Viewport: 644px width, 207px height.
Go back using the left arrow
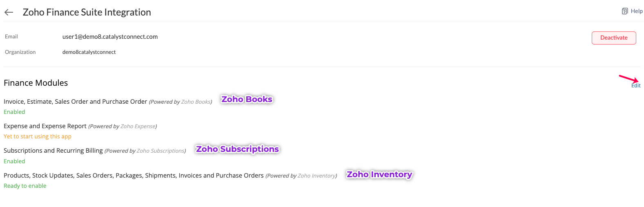pyautogui.click(x=9, y=12)
